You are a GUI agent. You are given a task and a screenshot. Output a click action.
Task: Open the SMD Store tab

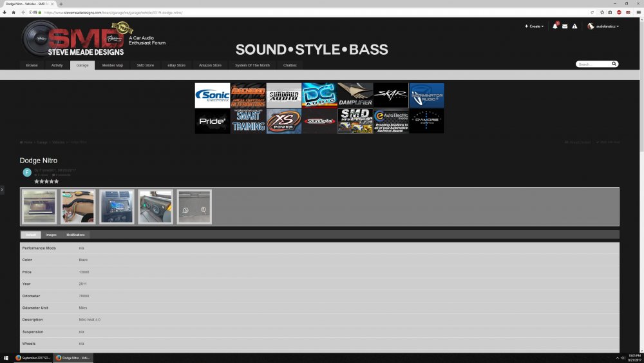(x=146, y=65)
